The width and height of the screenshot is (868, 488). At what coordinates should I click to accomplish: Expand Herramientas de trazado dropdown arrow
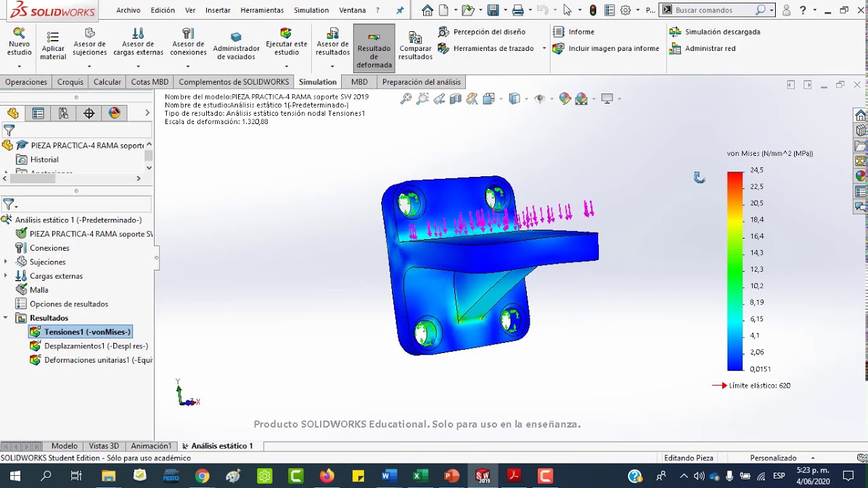pyautogui.click(x=544, y=49)
